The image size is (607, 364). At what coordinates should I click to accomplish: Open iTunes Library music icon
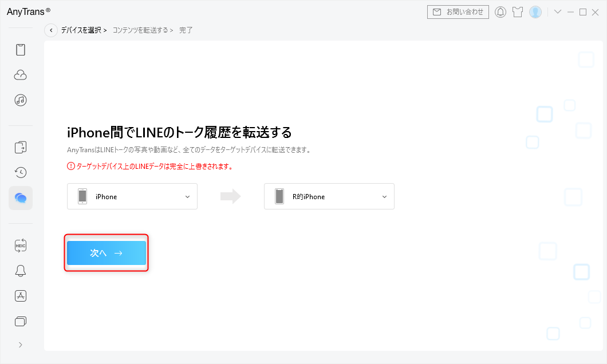pos(21,100)
